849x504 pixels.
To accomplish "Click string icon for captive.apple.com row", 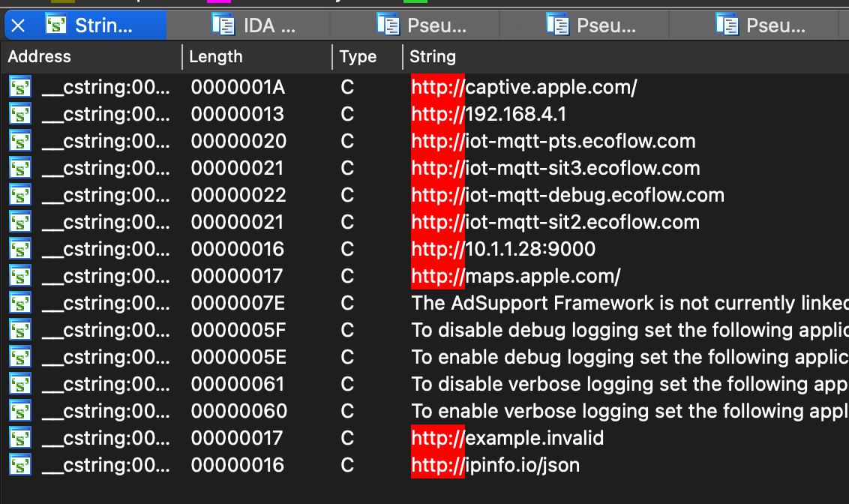I will pos(20,87).
